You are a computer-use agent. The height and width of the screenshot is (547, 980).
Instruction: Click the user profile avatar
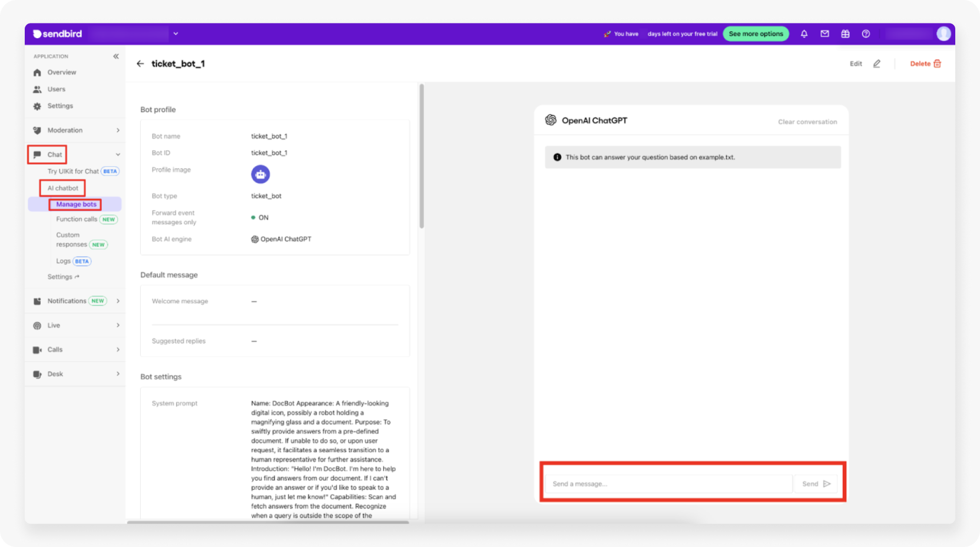pos(943,34)
